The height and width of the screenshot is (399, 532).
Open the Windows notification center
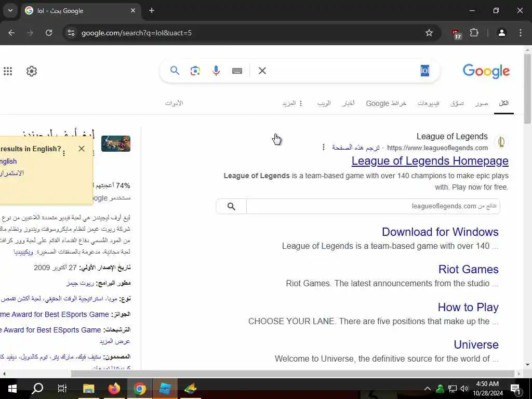coord(515,389)
